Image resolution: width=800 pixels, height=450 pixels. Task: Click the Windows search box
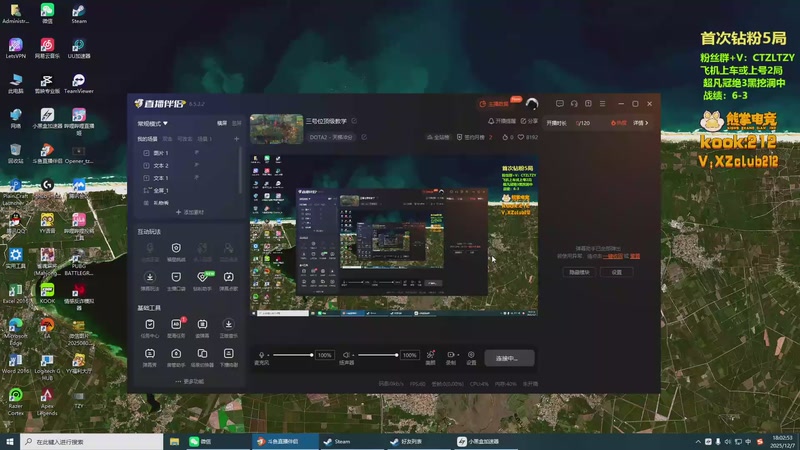click(x=92, y=442)
